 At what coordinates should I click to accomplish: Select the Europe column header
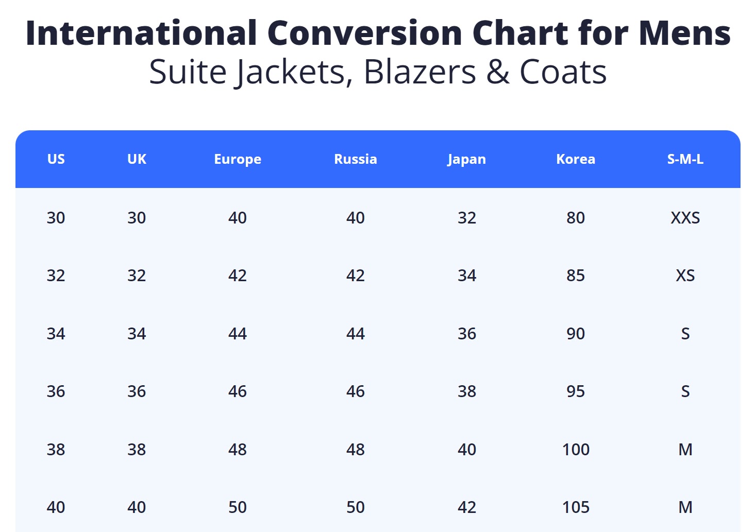(238, 159)
